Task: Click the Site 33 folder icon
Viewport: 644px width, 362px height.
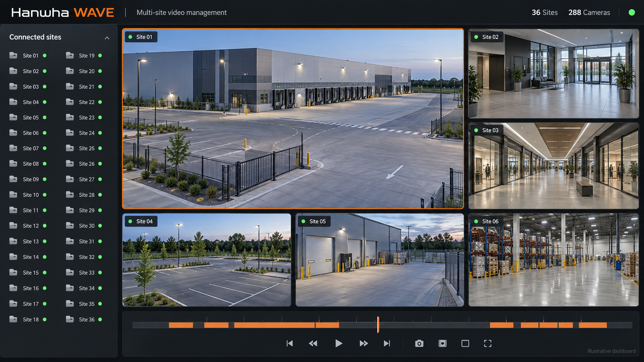Action: [x=70, y=272]
